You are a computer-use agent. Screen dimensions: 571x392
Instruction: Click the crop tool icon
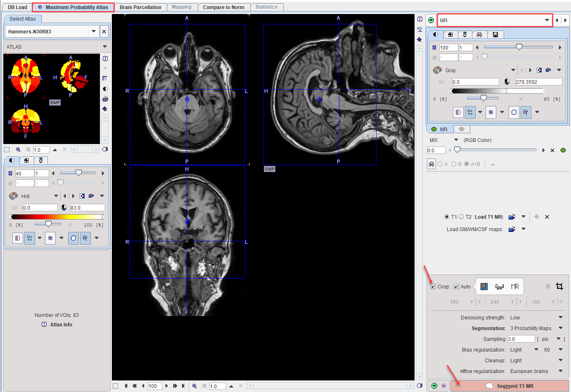(x=559, y=286)
